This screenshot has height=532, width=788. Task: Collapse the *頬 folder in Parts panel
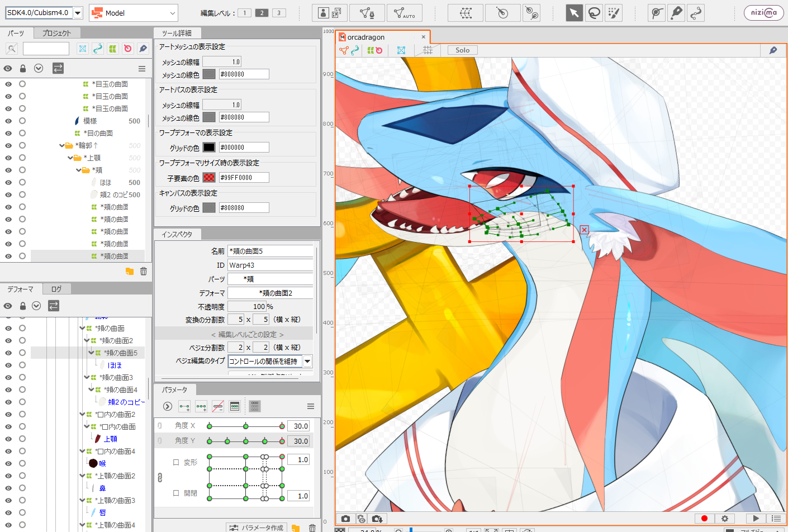click(x=79, y=170)
